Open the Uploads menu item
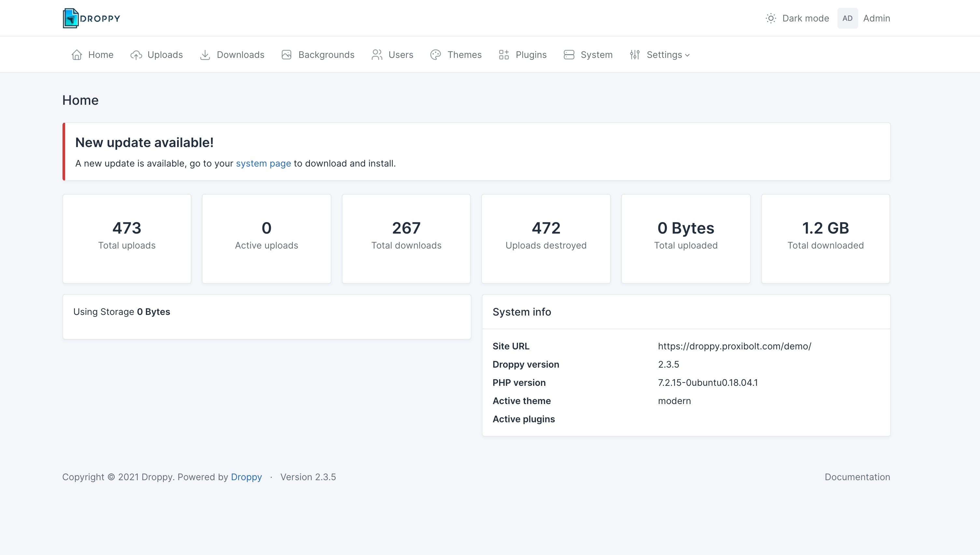This screenshot has width=980, height=555. (165, 55)
